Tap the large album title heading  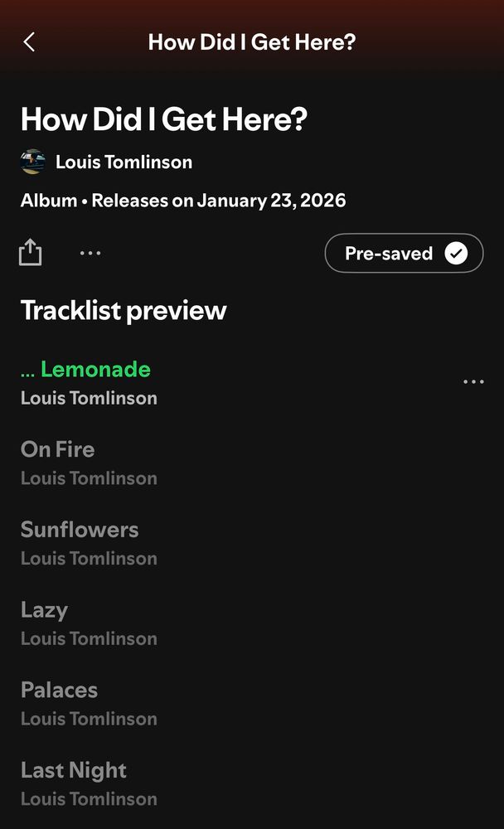pos(164,119)
